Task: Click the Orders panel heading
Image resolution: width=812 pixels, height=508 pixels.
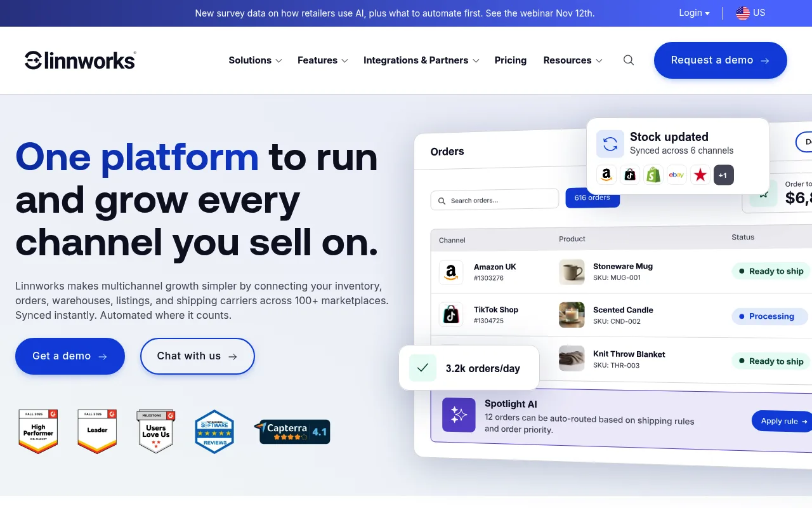Action: click(x=447, y=152)
